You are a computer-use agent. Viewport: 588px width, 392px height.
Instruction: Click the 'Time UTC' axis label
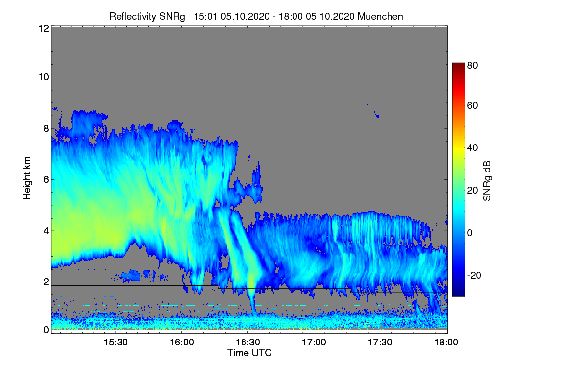tap(249, 353)
